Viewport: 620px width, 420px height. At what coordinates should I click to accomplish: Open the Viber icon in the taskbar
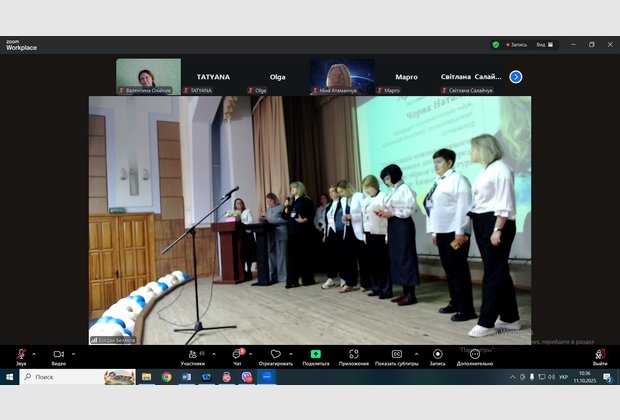point(247,377)
